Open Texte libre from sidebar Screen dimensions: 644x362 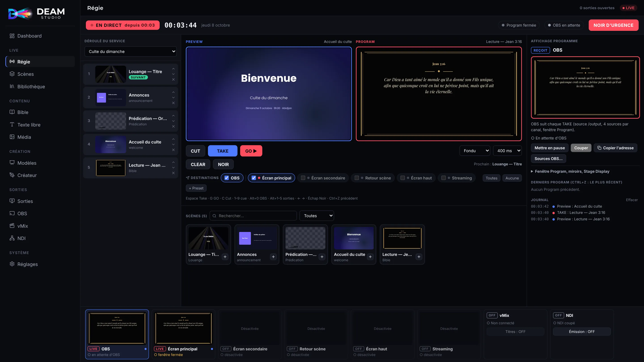[40, 125]
